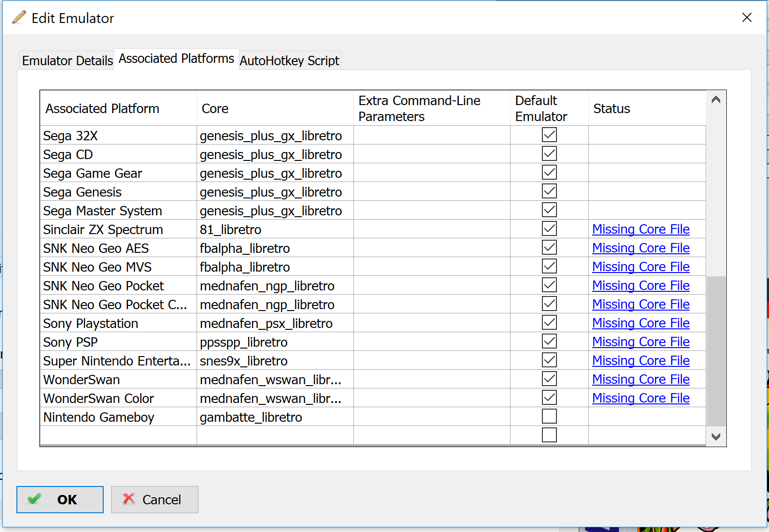The width and height of the screenshot is (769, 532).
Task: Select the Sega CD platform cell
Action: [118, 154]
